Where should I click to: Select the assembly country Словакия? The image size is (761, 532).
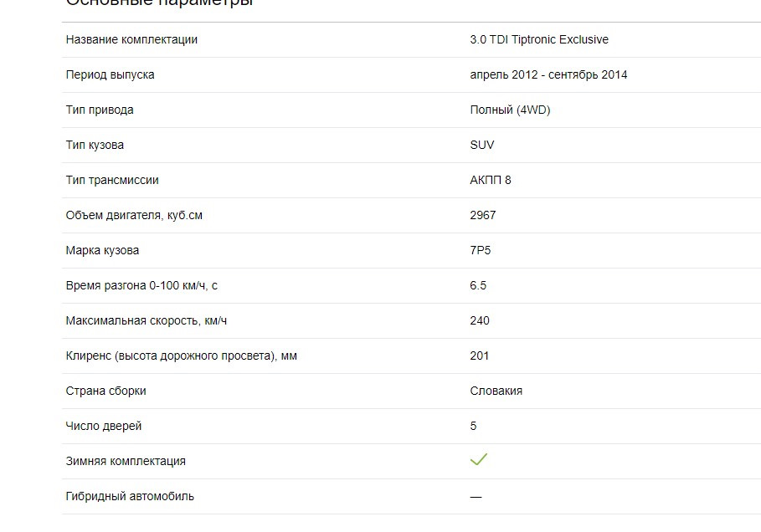click(x=496, y=391)
